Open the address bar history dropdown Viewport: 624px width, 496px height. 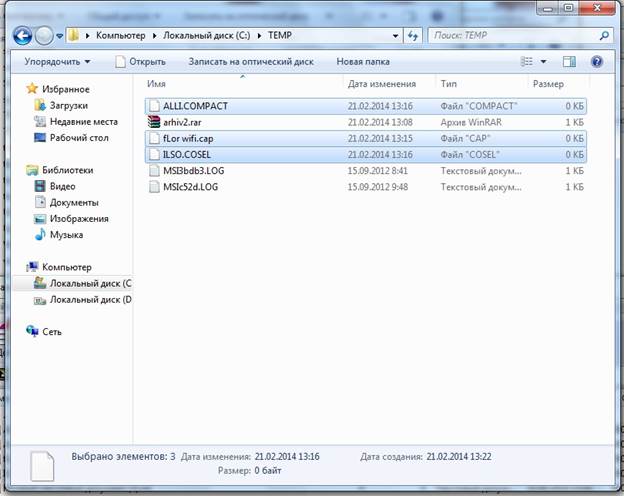(395, 36)
